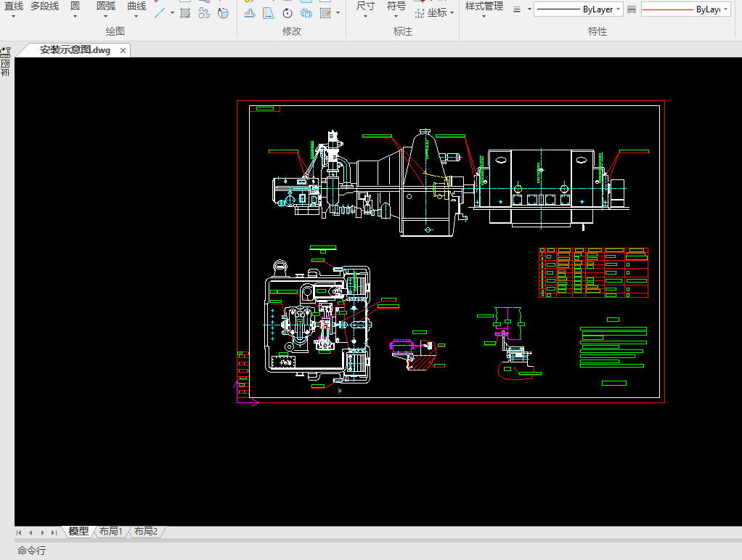Open the 样式管理 style manager button

484,7
